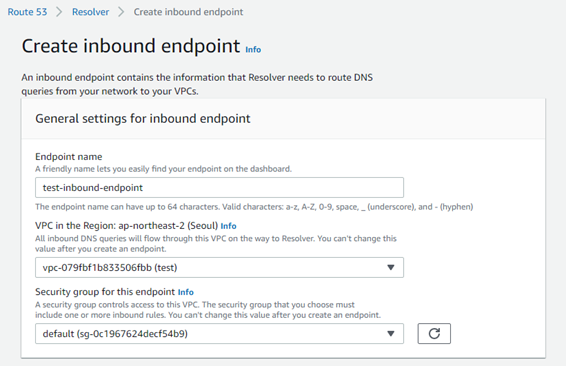The image size is (566, 366).
Task: Open Info beside Create inbound endpoint heading
Action: (253, 49)
